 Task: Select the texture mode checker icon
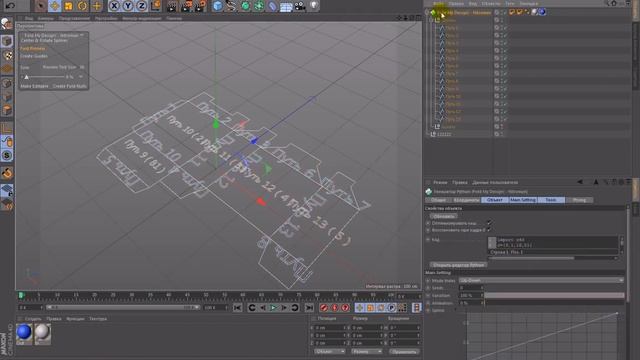tap(7, 55)
